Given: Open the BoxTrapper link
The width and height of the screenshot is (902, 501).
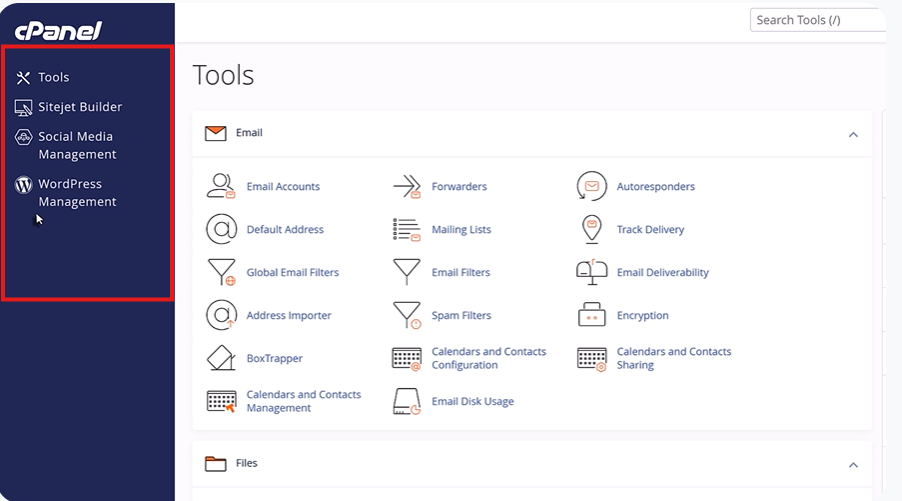Looking at the screenshot, I should click(x=274, y=358).
